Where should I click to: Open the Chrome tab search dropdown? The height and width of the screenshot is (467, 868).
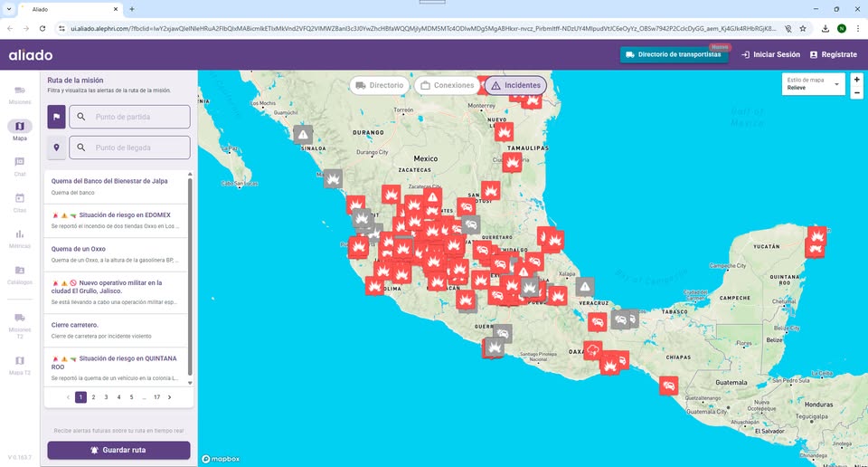(x=9, y=9)
